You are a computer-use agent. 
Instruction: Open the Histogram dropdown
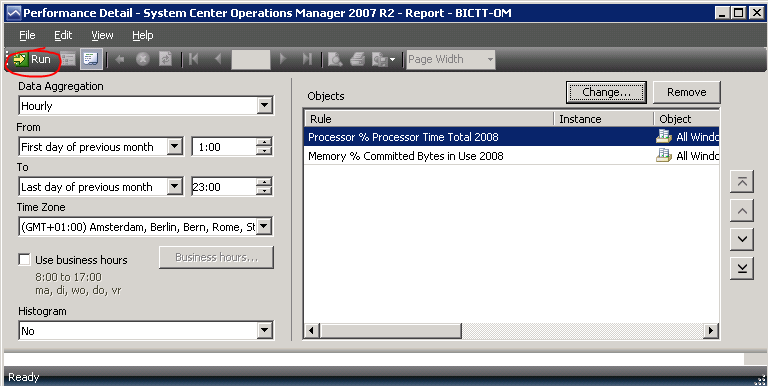[x=264, y=331]
